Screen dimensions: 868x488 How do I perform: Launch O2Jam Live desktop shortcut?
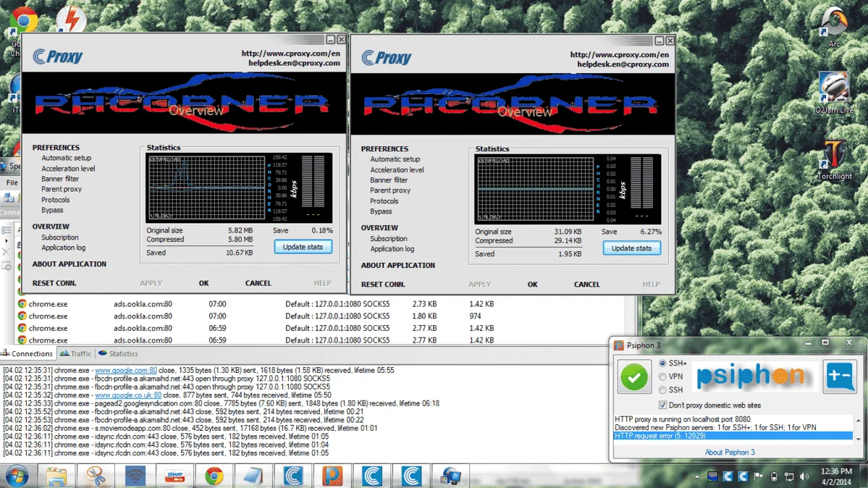click(x=834, y=91)
